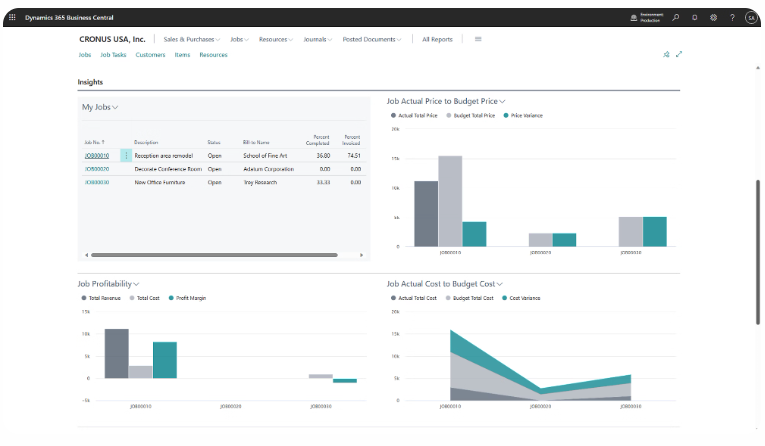Select the 'Decorate Conference Room' cell

point(168,169)
